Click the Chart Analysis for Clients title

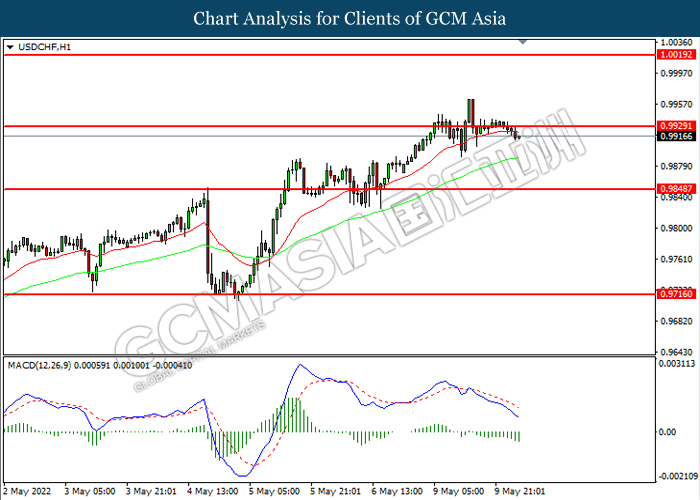350,19
